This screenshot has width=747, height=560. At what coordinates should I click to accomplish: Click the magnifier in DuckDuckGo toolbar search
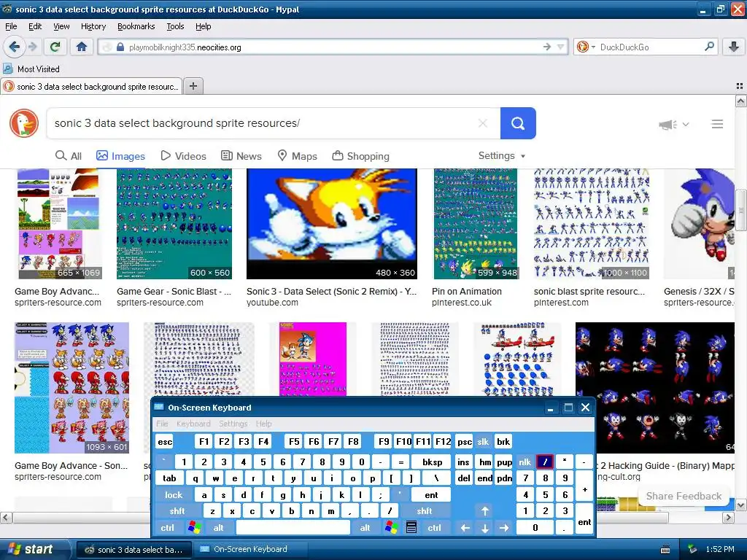coord(709,47)
